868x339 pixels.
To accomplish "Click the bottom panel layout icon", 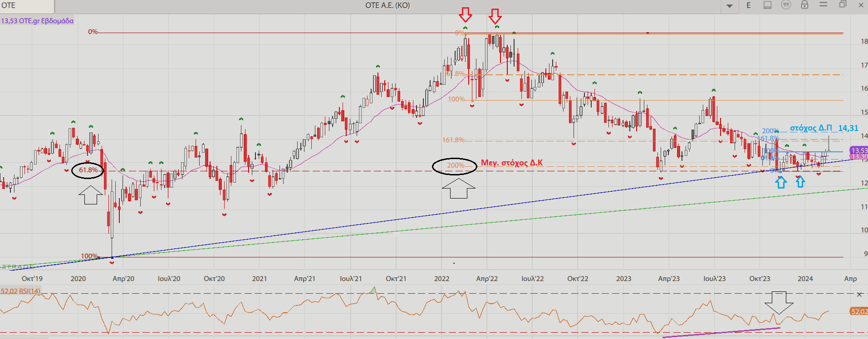I will [767, 5].
